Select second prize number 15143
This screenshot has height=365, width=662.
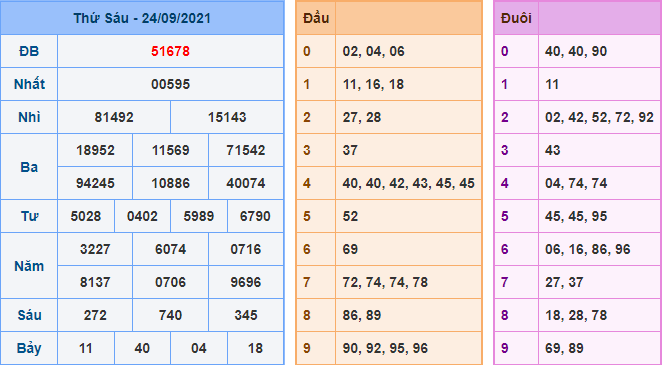[227, 117]
